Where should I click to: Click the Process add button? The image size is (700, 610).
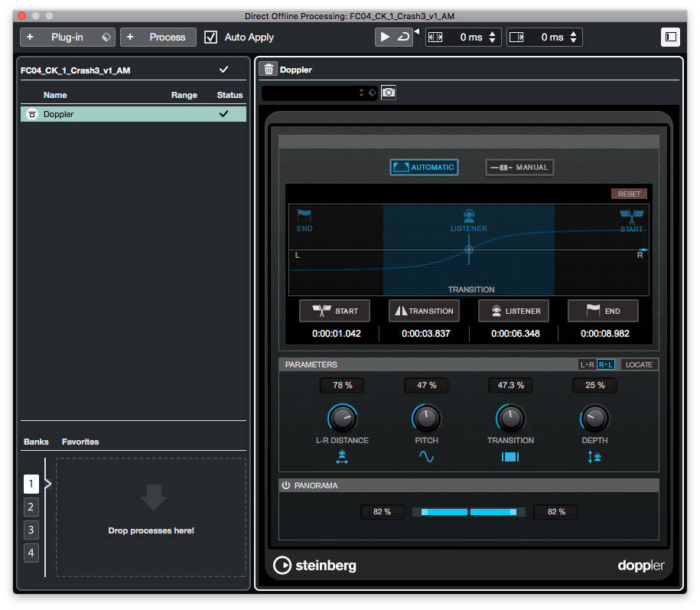click(x=158, y=37)
